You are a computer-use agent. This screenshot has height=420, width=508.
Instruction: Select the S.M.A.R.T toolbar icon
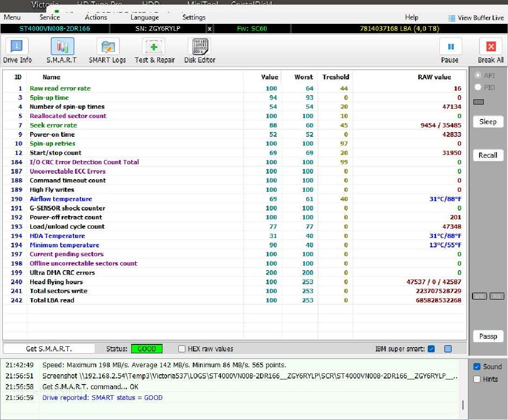click(62, 47)
